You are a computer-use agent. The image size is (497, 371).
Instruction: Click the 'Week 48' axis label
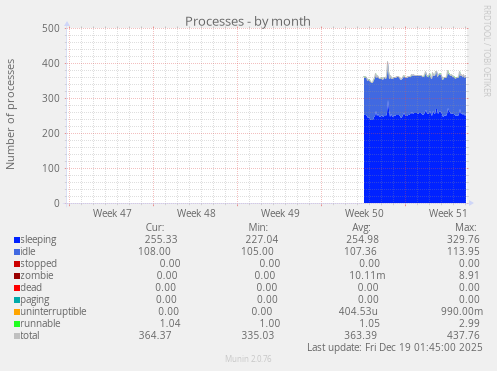pyautogui.click(x=196, y=213)
